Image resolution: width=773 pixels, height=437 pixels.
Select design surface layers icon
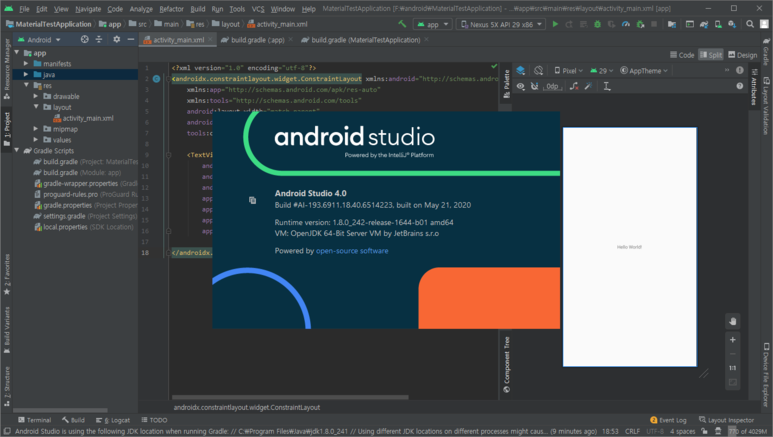point(520,71)
